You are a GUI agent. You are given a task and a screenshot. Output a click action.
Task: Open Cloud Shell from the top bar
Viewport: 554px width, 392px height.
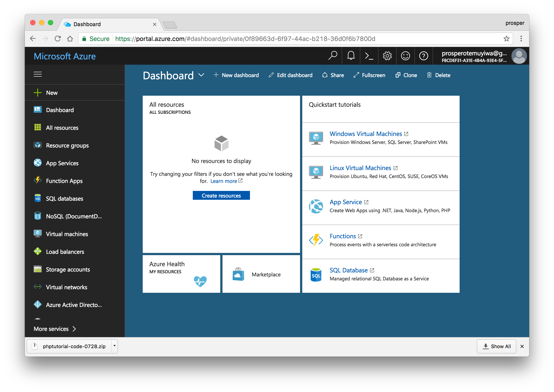tap(369, 56)
